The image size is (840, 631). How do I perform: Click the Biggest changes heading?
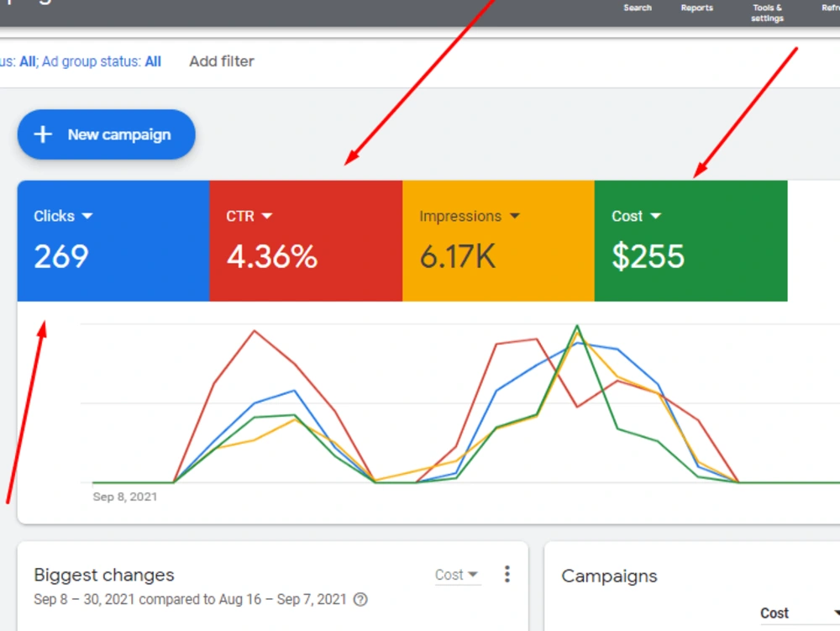pos(104,575)
